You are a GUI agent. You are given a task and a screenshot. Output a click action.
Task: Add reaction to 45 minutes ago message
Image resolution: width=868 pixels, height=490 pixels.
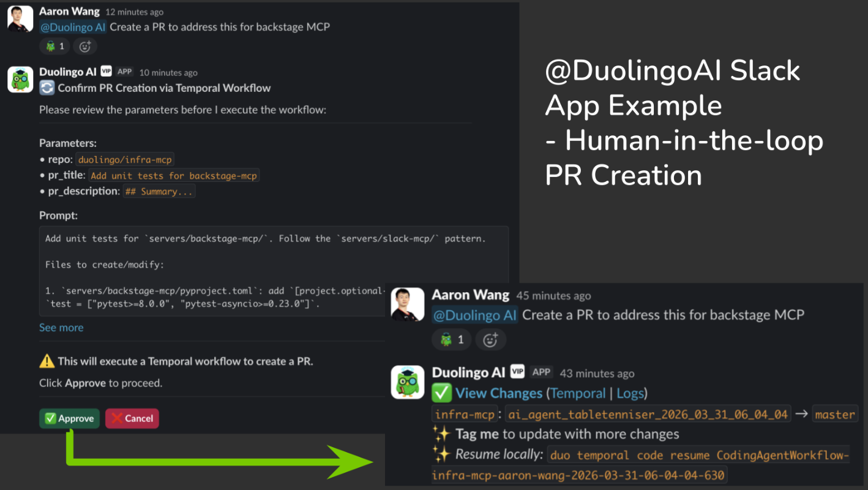click(x=490, y=339)
